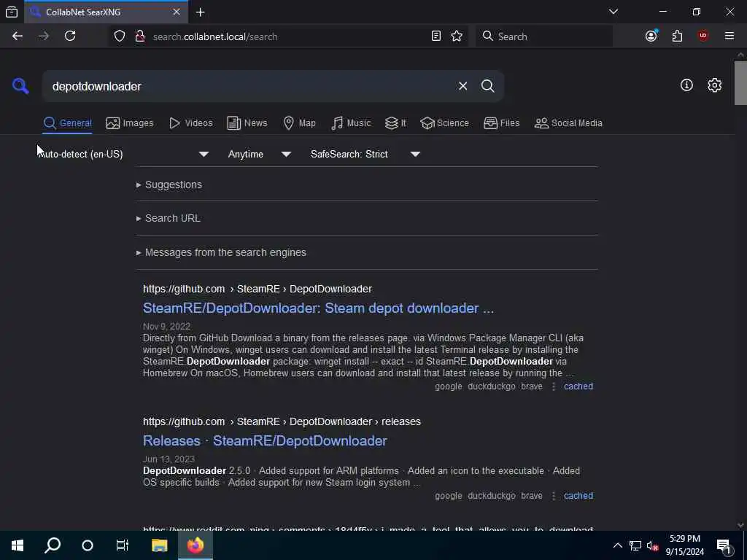The width and height of the screenshot is (747, 560).
Task: Open SteamRE/DepotDownloader: Steam depot downloader result
Action: 318,308
